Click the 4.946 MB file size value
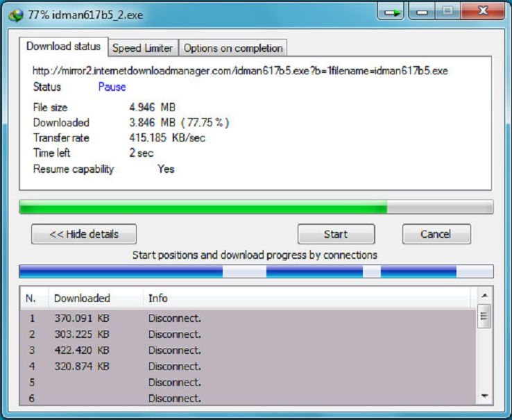Viewport: 512px width, 420px height. point(152,107)
